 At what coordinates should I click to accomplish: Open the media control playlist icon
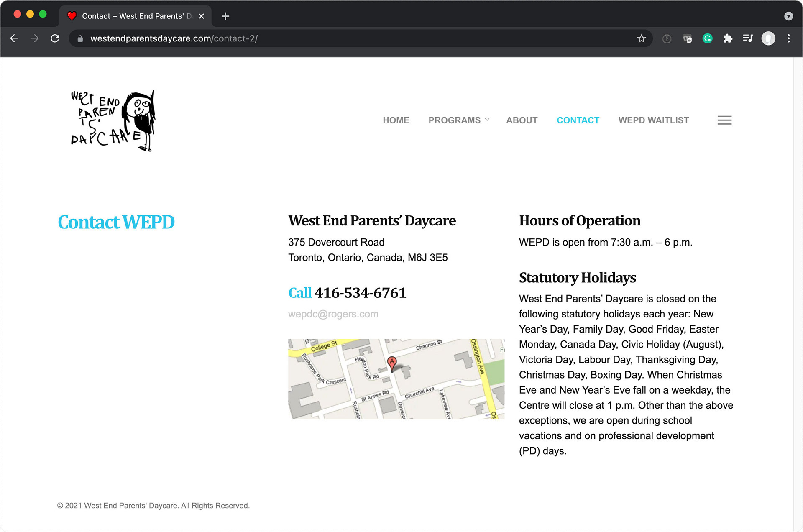click(x=748, y=38)
